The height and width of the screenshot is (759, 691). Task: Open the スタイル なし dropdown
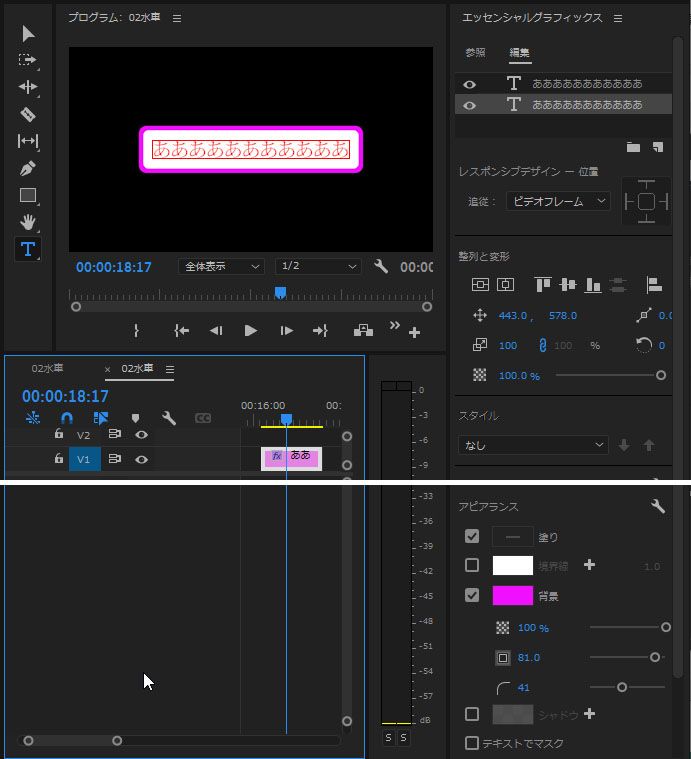[x=533, y=445]
